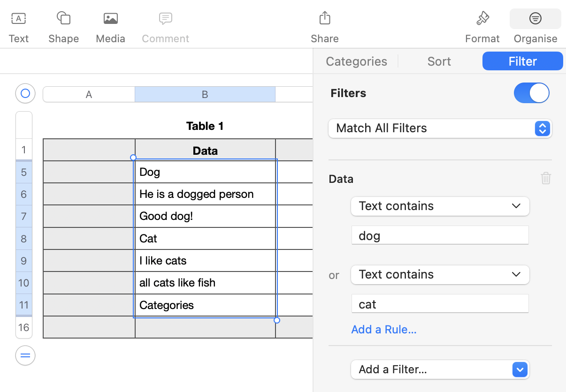This screenshot has width=566, height=392.
Task: Open the Media insert menu
Action: [x=110, y=19]
